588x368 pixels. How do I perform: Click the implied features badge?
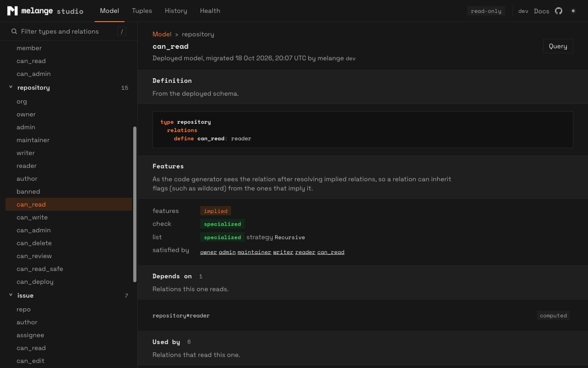tap(215, 211)
